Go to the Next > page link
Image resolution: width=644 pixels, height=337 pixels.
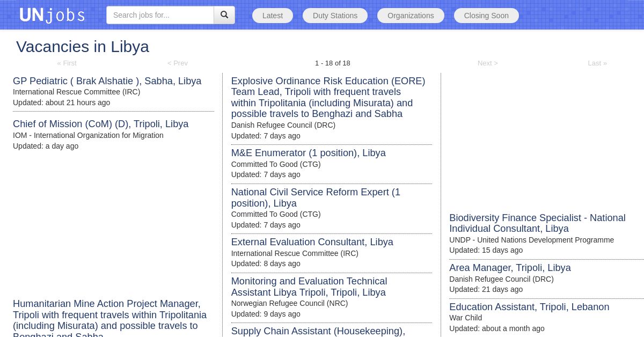(x=488, y=63)
